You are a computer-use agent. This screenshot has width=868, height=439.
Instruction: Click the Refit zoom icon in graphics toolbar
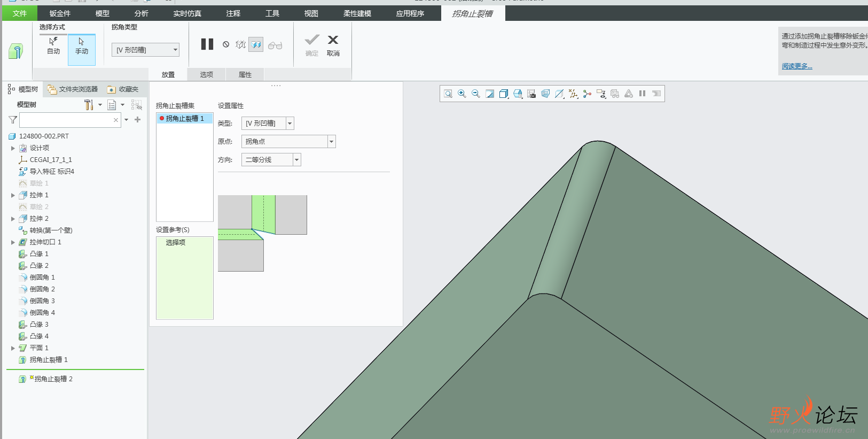(448, 94)
